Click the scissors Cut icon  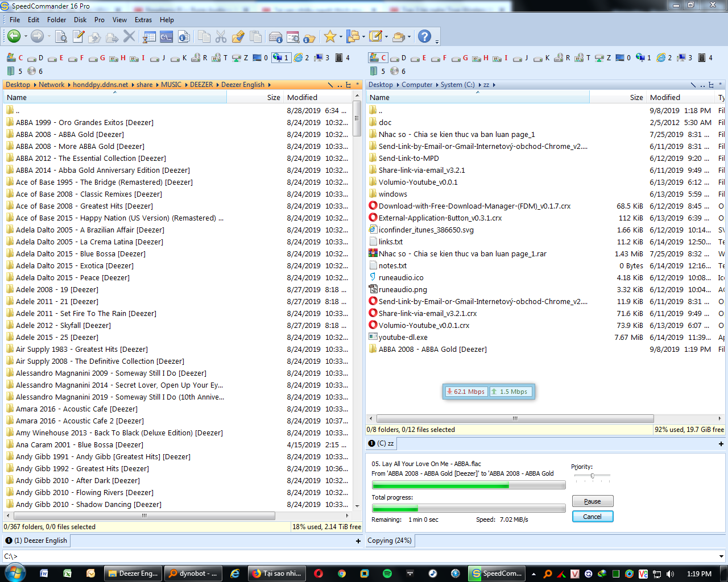coord(221,36)
